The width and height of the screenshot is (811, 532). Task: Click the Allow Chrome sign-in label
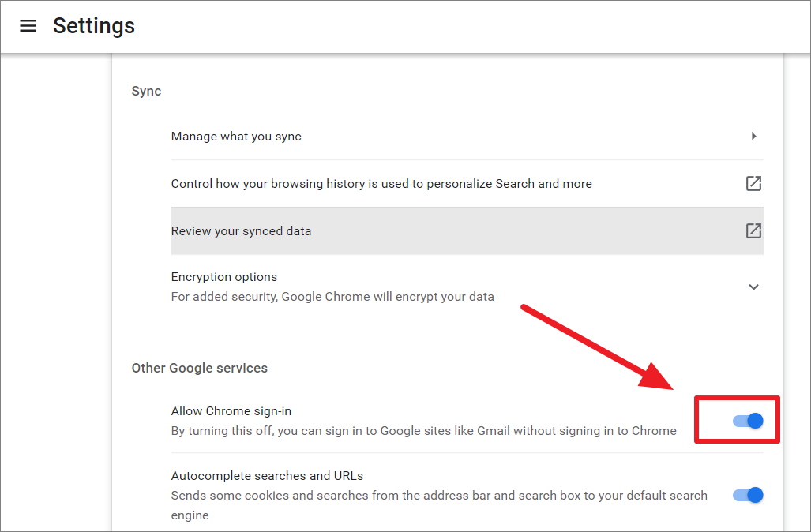231,411
